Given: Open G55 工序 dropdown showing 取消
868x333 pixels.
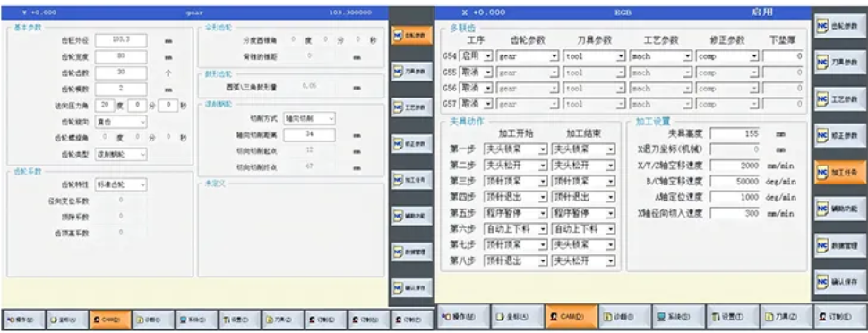Looking at the screenshot, I should (476, 73).
